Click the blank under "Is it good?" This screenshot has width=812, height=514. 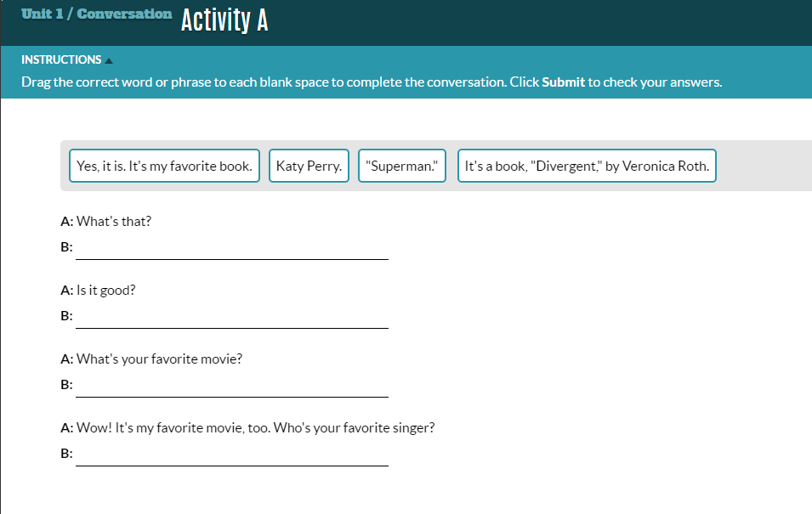[x=232, y=316]
